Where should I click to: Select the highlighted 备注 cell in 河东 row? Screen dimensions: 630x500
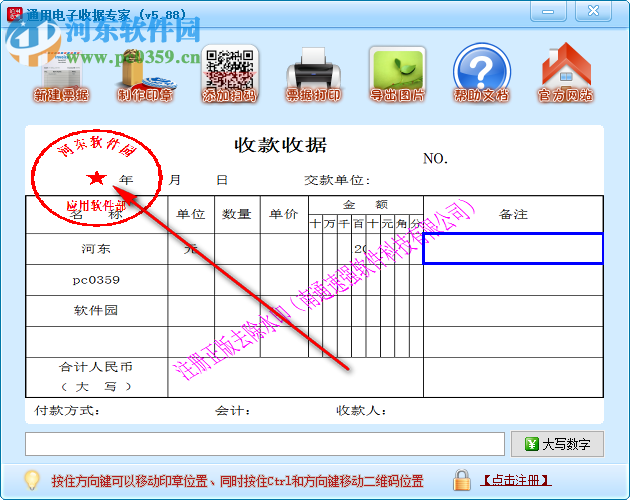pos(513,249)
